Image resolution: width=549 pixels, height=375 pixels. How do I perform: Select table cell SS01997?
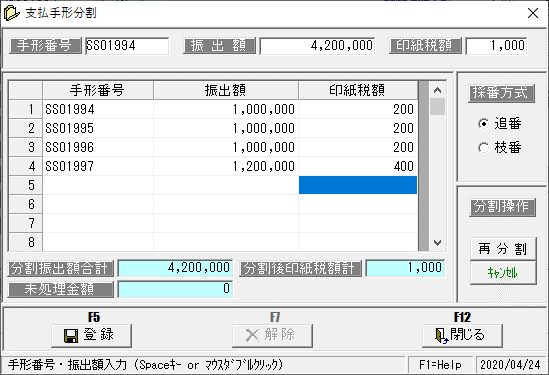tap(98, 166)
